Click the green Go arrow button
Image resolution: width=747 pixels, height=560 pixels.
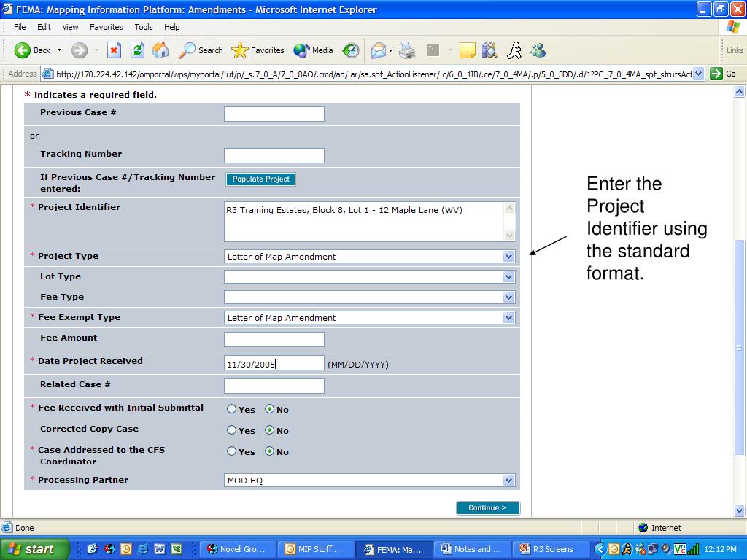pos(716,74)
